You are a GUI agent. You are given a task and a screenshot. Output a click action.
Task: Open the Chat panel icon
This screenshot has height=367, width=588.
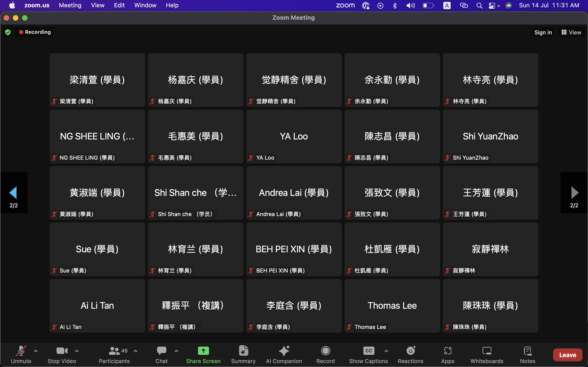[161, 351]
